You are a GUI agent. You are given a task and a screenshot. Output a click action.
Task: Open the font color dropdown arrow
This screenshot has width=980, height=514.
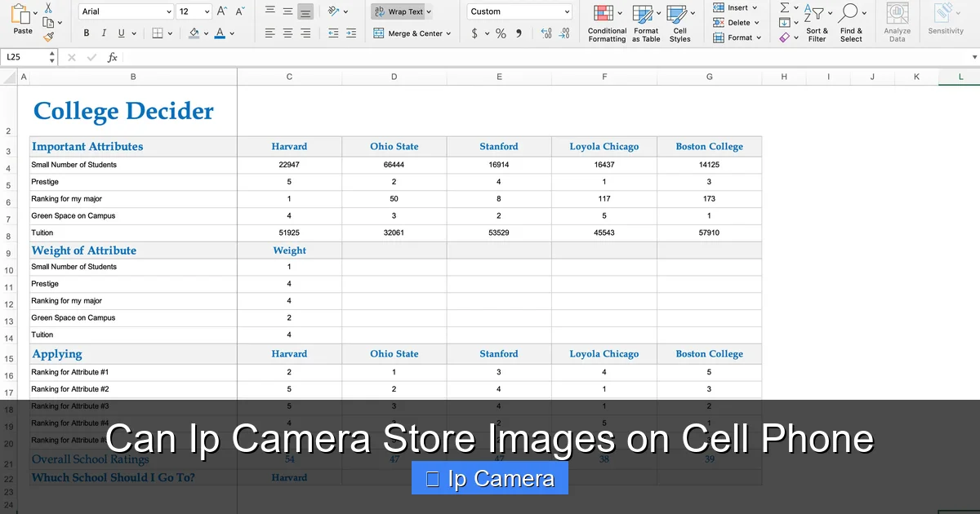coord(232,34)
